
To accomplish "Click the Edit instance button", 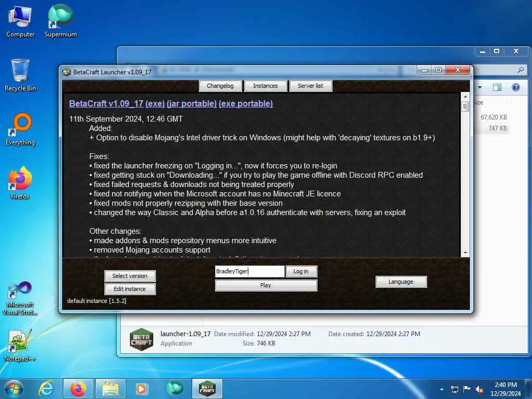I will point(130,289).
